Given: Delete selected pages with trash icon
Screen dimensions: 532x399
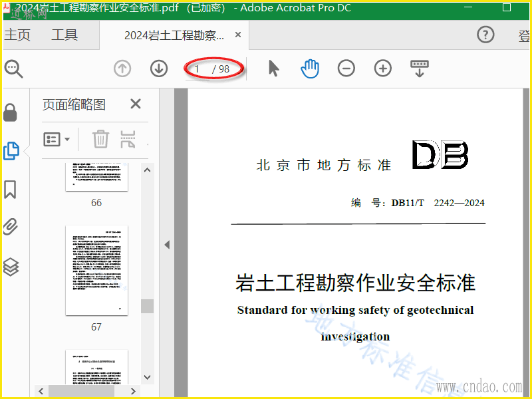Looking at the screenshot, I should (x=101, y=139).
